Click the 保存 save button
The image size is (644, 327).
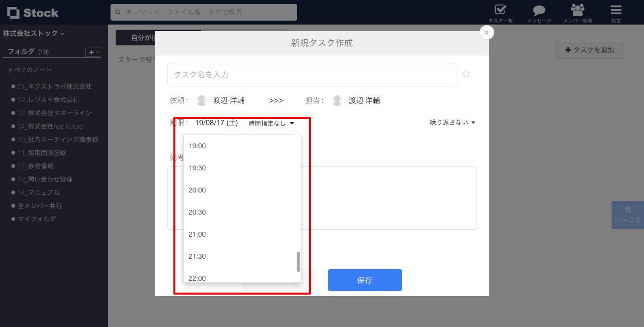tap(364, 280)
